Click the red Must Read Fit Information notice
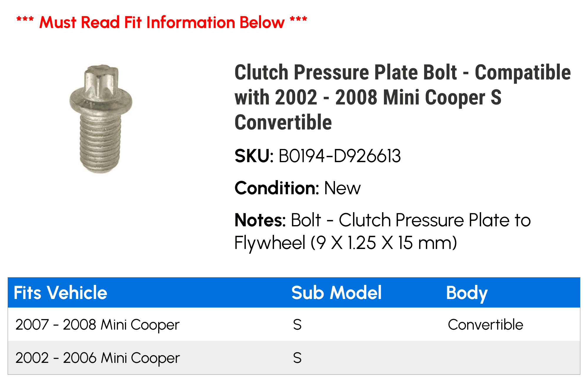The image size is (588, 382). click(x=162, y=22)
